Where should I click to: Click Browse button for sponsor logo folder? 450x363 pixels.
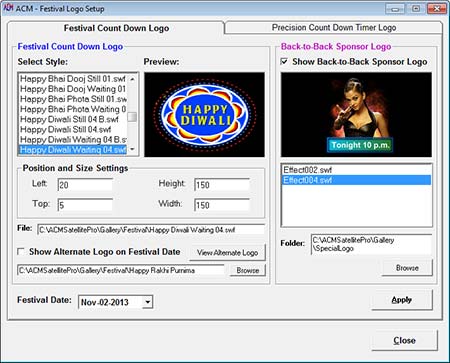[x=407, y=268]
